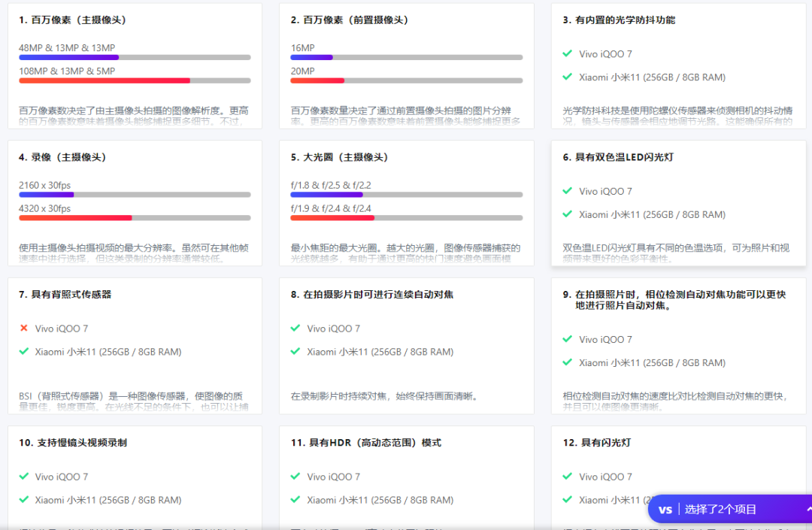Click the 4320 x 30fps value label
This screenshot has width=812, height=530.
pos(44,208)
